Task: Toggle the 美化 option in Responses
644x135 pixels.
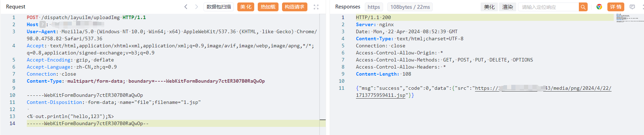Action: pos(489,7)
